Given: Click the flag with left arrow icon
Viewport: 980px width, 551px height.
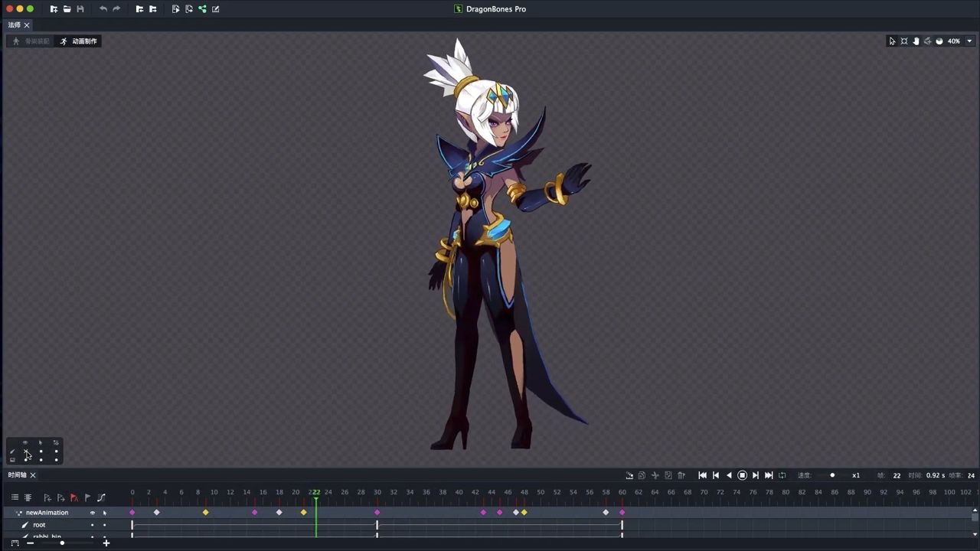Looking at the screenshot, I should click(x=47, y=497).
